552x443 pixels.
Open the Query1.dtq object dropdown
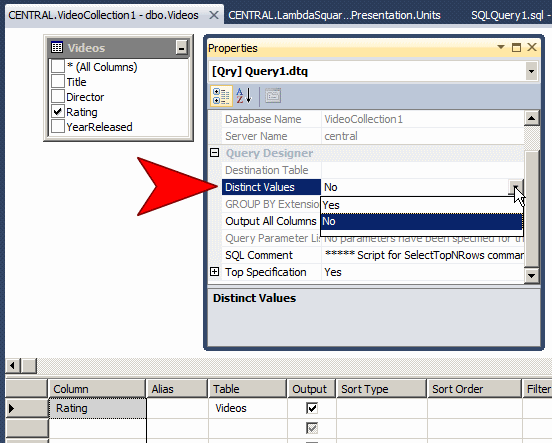(531, 71)
